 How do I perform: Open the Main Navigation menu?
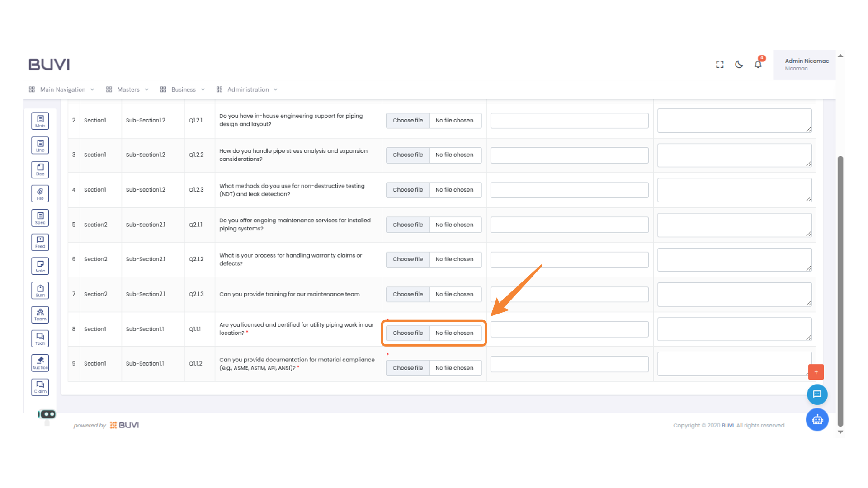[x=62, y=89]
